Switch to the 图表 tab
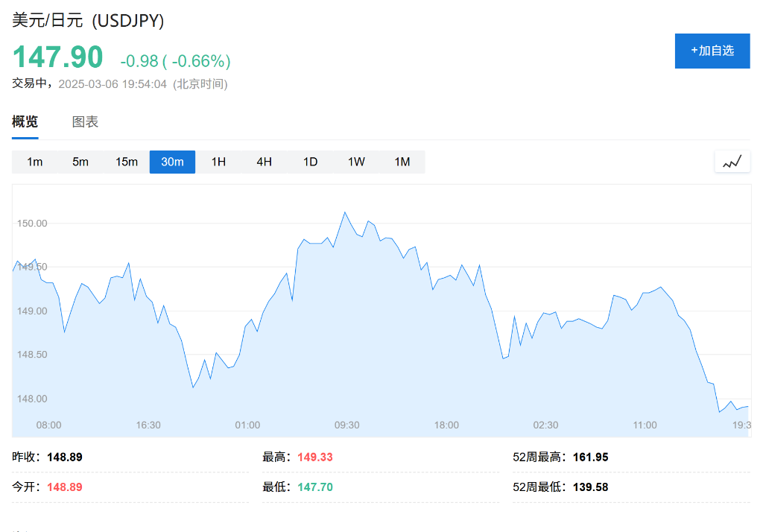This screenshot has height=532, width=763. click(x=85, y=122)
